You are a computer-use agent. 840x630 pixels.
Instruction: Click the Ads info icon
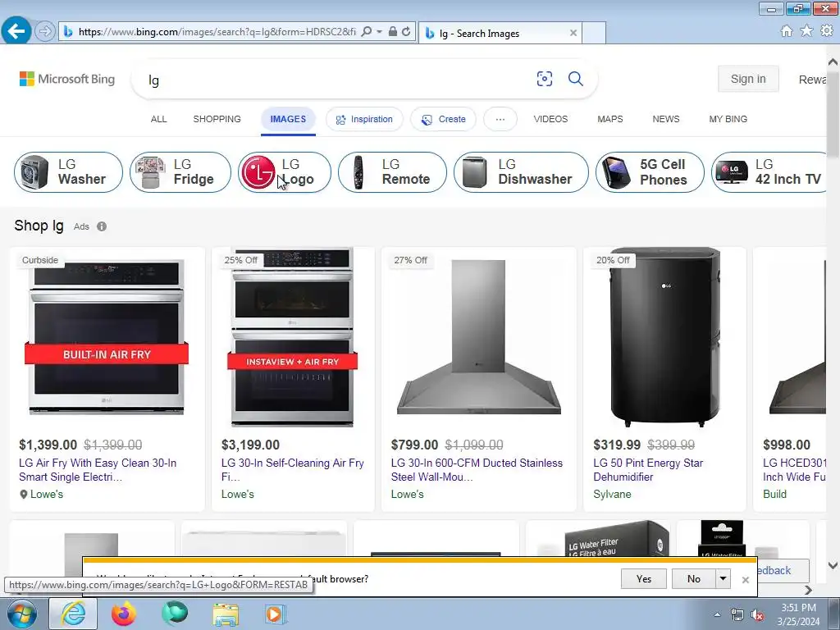point(102,226)
